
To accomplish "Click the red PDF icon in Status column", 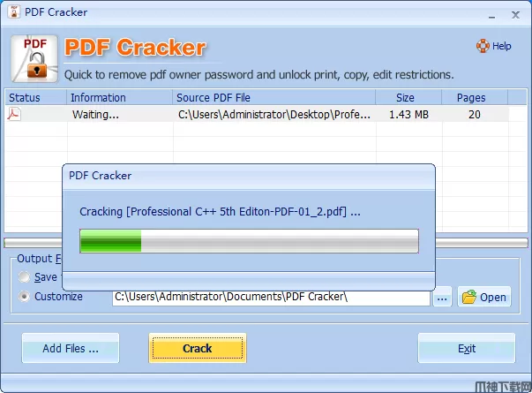I will pyautogui.click(x=14, y=114).
